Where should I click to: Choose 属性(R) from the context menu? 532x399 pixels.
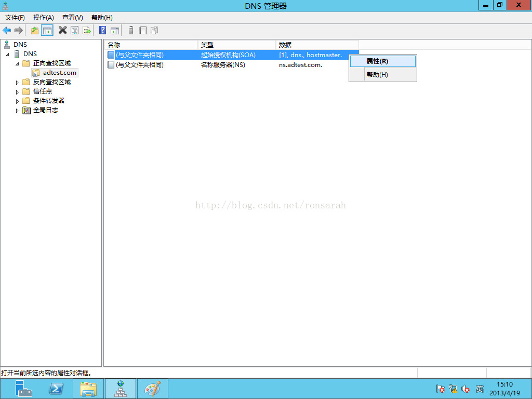click(383, 61)
